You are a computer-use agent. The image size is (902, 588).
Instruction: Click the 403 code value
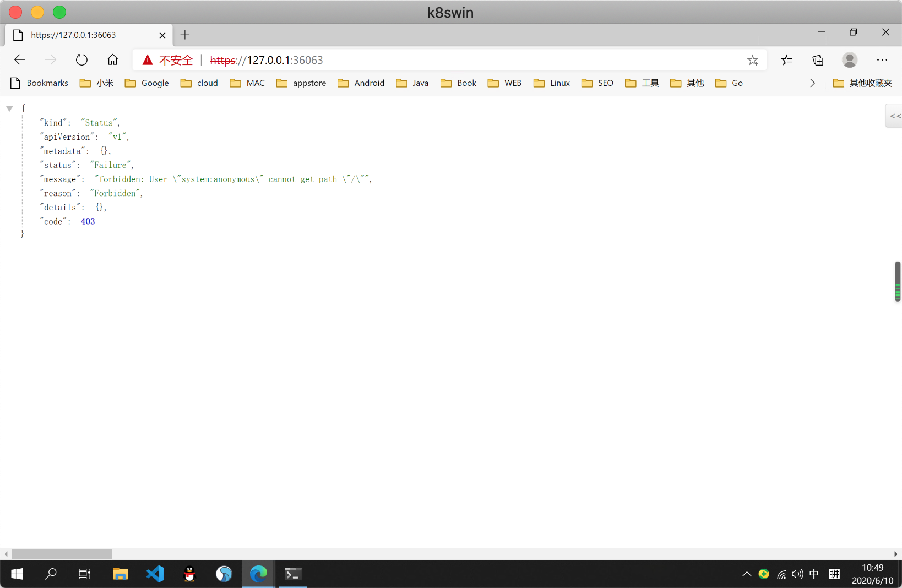88,221
